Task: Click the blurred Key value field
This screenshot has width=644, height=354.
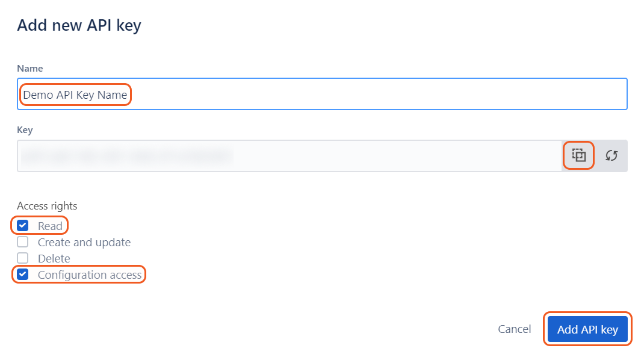Action: tap(289, 156)
